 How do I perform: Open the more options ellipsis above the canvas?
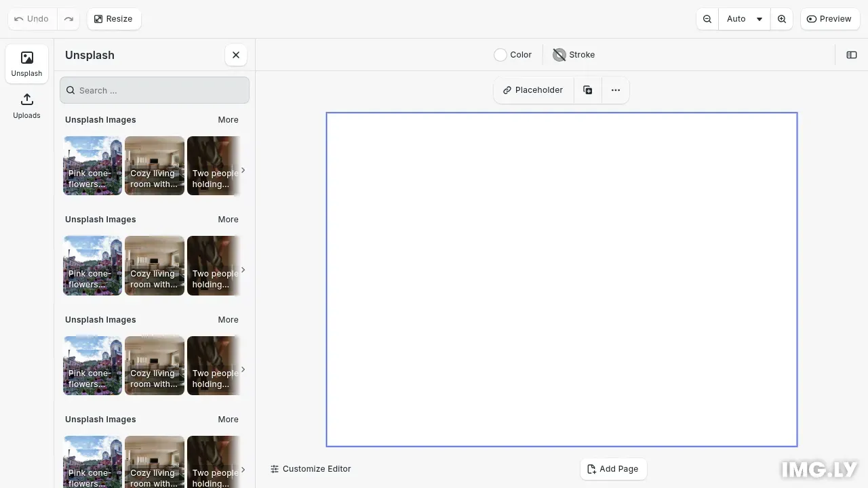click(x=615, y=89)
